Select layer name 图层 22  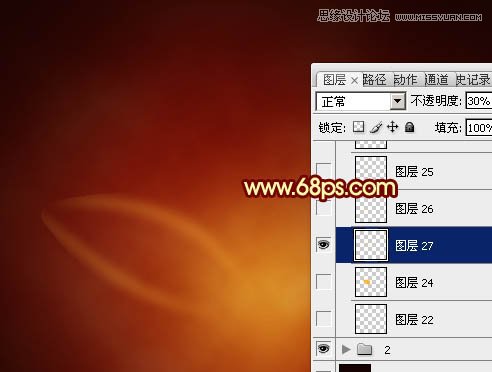point(414,320)
